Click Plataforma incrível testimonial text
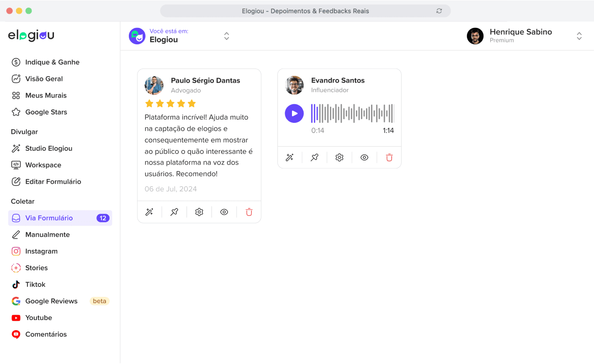This screenshot has width=594, height=364. pyautogui.click(x=199, y=146)
